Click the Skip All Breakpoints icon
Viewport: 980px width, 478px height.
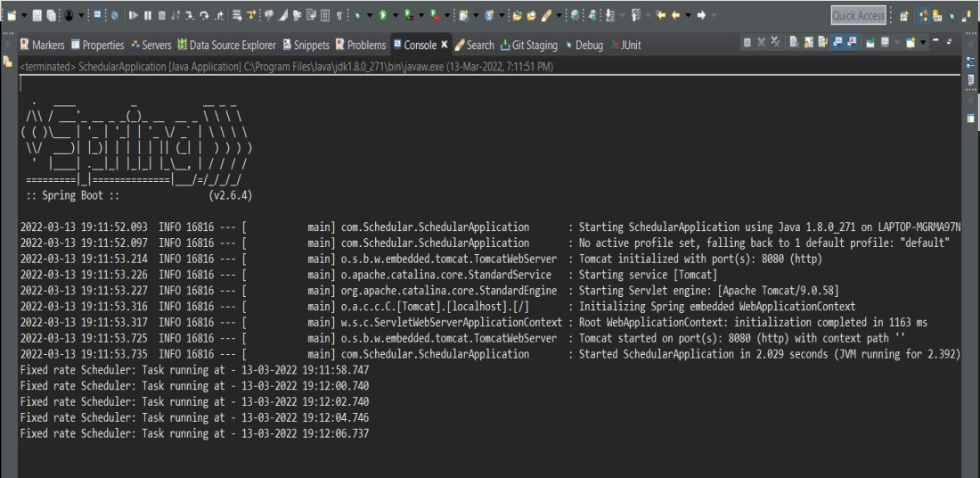[x=114, y=15]
